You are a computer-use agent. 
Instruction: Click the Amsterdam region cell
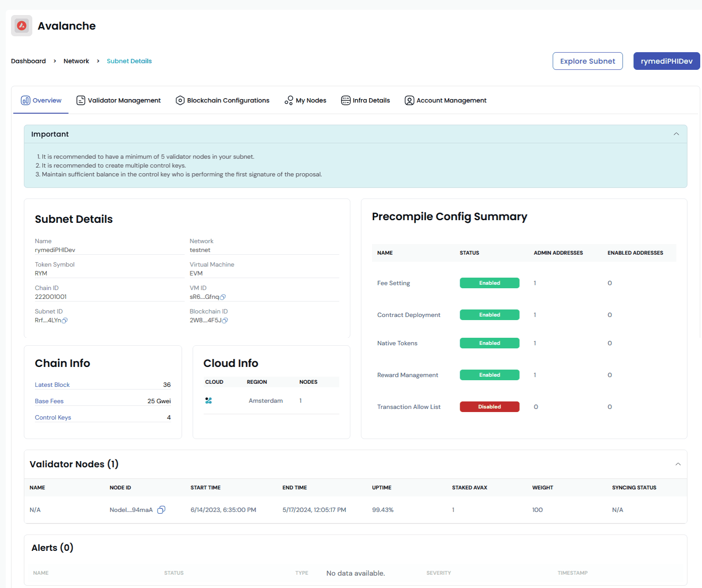tap(265, 401)
